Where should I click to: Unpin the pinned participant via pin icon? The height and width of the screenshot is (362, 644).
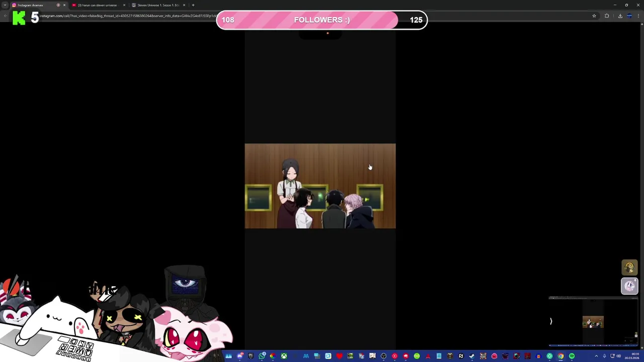635,281
